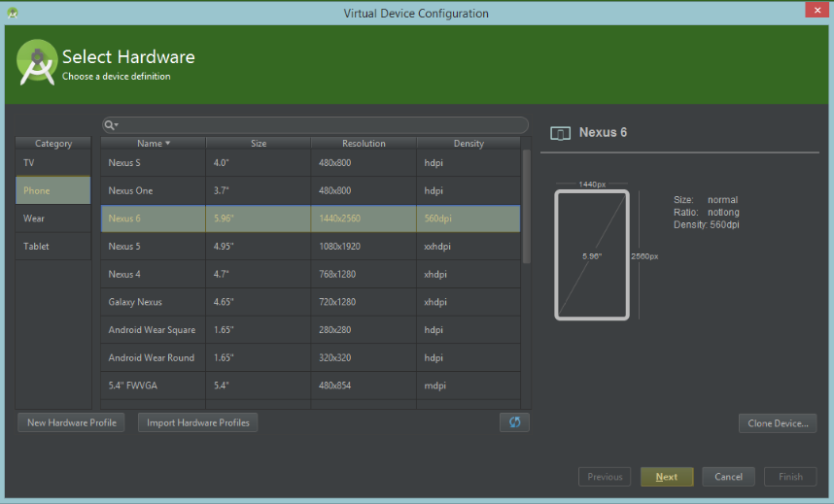
Task: Click the 280x280 resolution cell
Action: pos(364,329)
